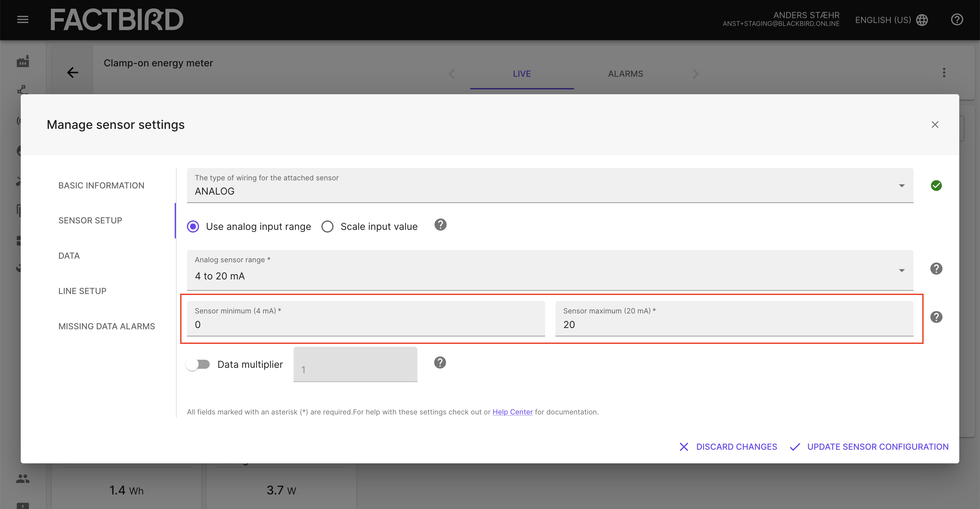
Task: Open the top-bar help icon
Action: (x=957, y=20)
